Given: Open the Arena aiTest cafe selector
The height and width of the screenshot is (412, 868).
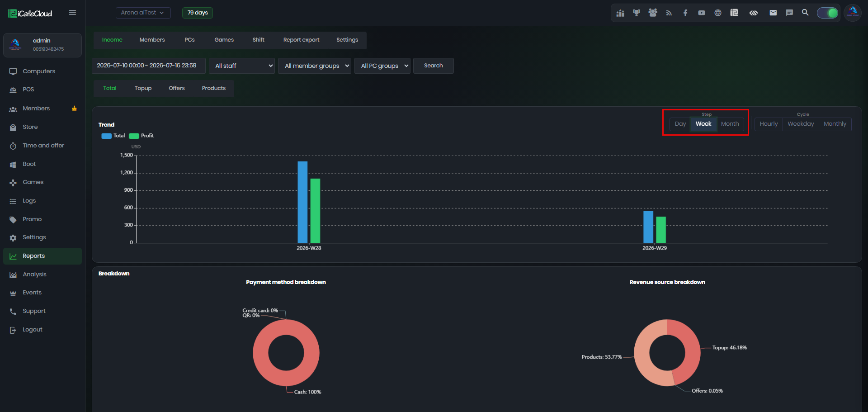Looking at the screenshot, I should [x=143, y=13].
